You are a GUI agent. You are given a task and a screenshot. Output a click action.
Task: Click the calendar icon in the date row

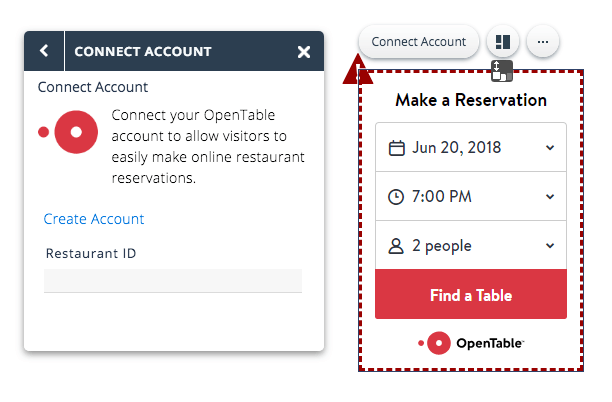point(396,148)
